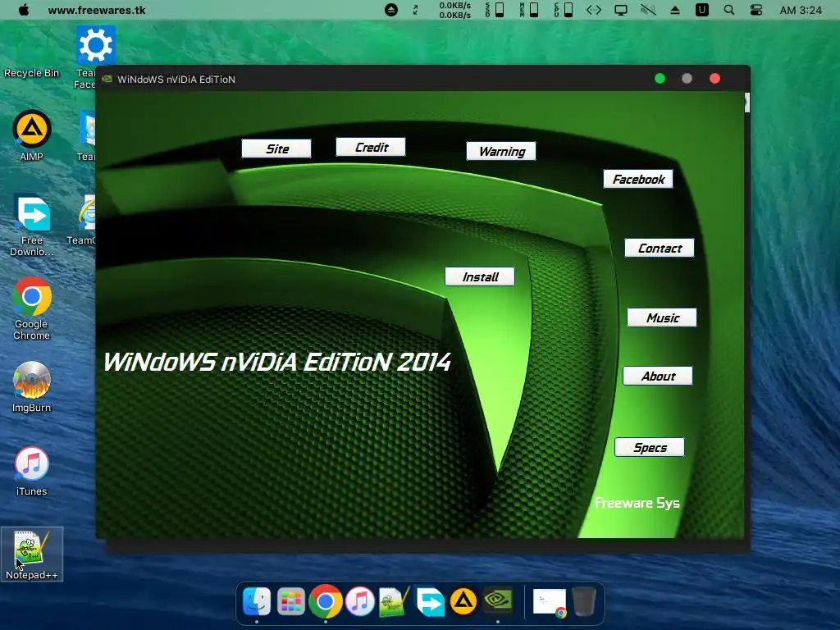Launch iTunes music icon in the dock

point(359,601)
